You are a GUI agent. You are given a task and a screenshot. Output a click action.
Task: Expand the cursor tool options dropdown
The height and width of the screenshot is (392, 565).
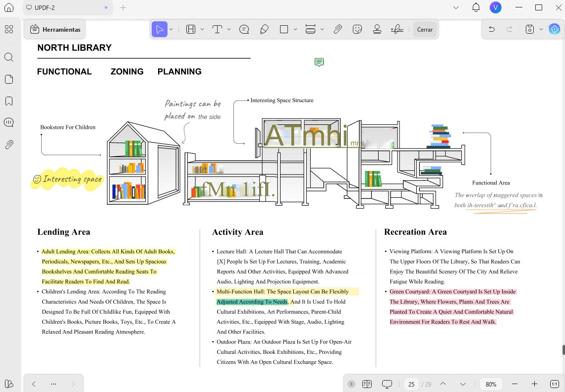(x=171, y=29)
